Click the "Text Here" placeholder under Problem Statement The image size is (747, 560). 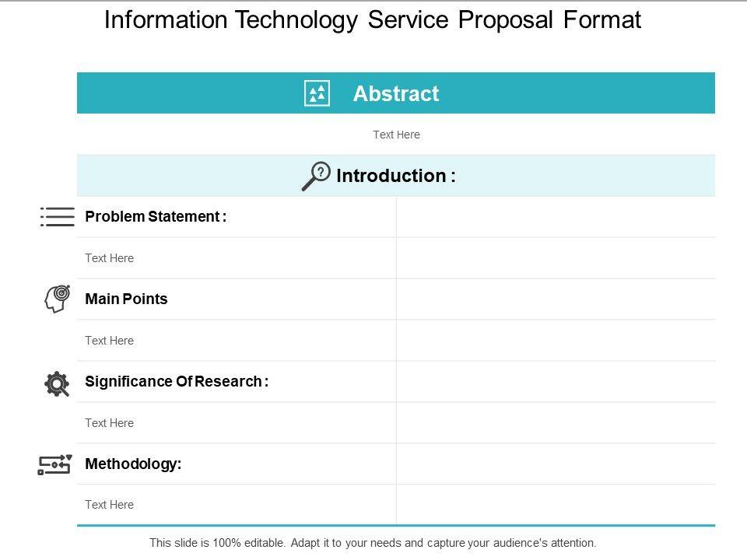pos(109,258)
